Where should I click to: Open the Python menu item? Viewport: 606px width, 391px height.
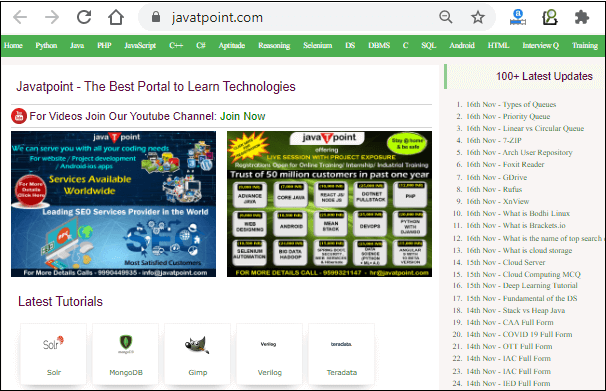(x=46, y=45)
